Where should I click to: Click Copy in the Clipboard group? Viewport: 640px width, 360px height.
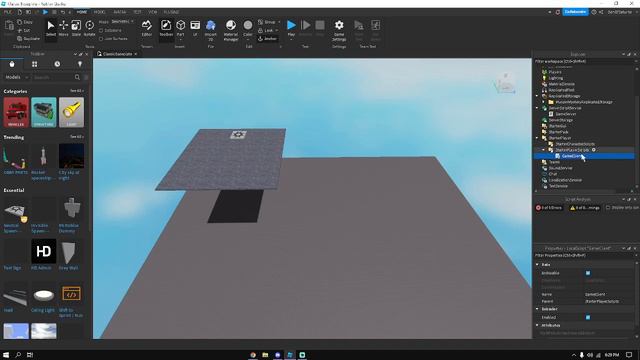[x=25, y=22]
